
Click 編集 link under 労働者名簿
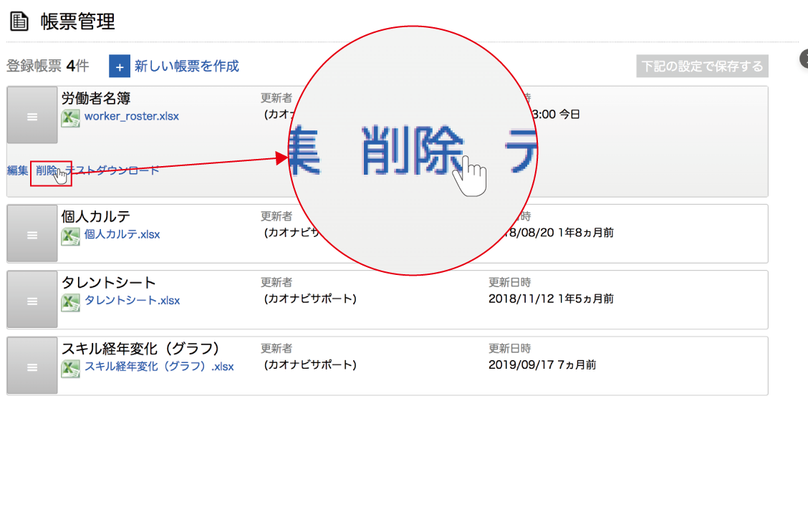[17, 170]
